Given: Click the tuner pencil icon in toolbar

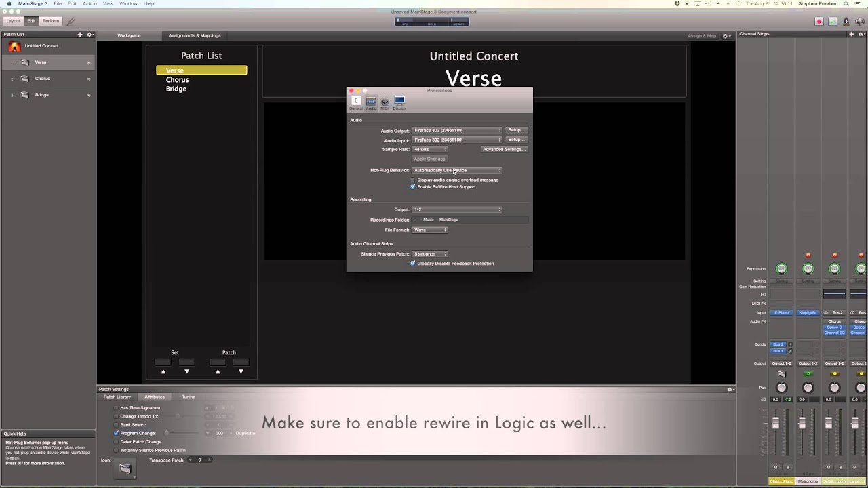Looking at the screenshot, I should (71, 21).
